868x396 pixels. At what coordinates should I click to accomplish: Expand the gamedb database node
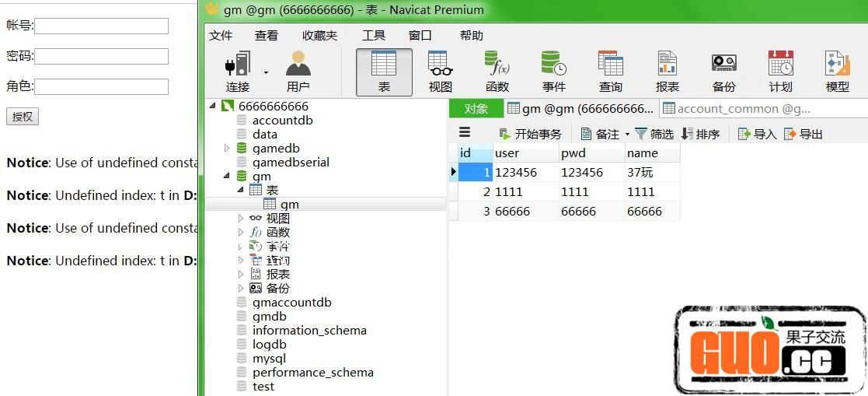click(227, 149)
